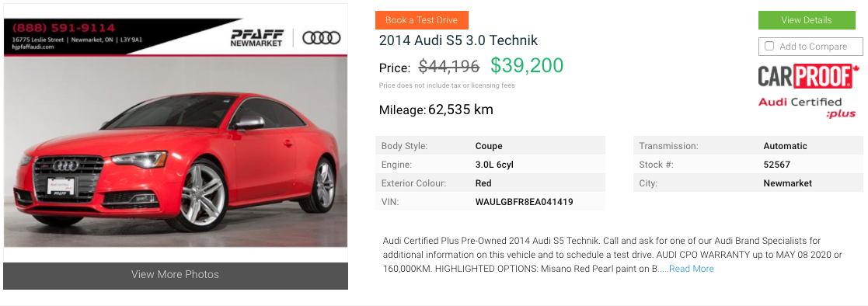This screenshot has height=306, width=868.
Task: Click the CARPROOF logo
Action: (808, 76)
